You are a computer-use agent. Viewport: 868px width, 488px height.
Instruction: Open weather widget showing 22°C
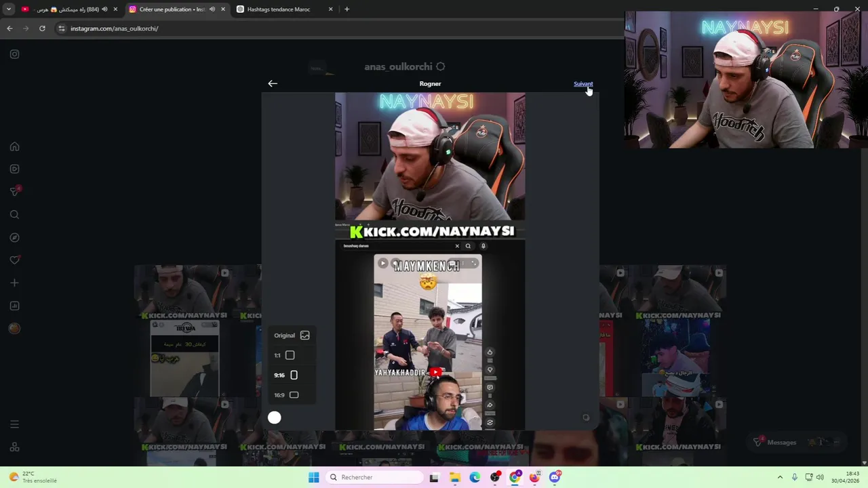coord(33,477)
